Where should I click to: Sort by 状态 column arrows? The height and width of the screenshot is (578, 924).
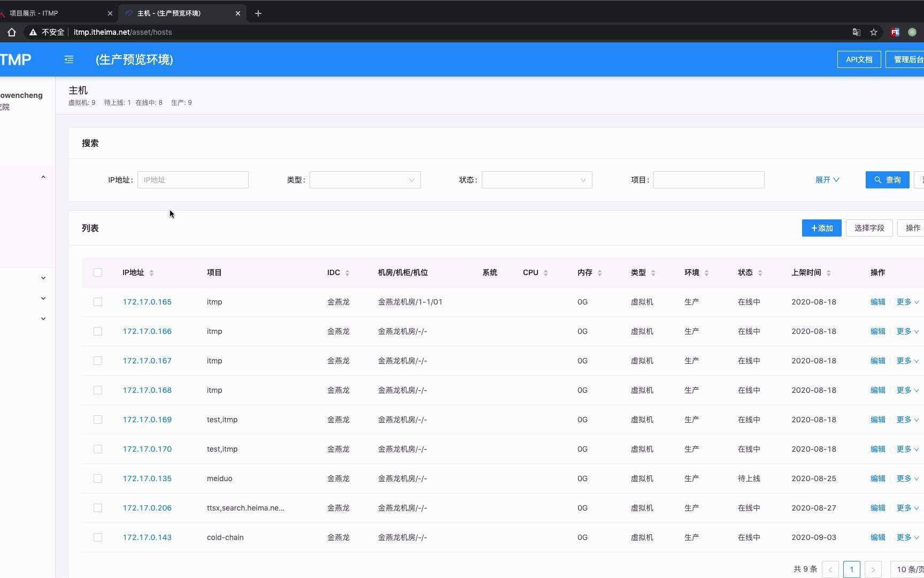click(760, 273)
